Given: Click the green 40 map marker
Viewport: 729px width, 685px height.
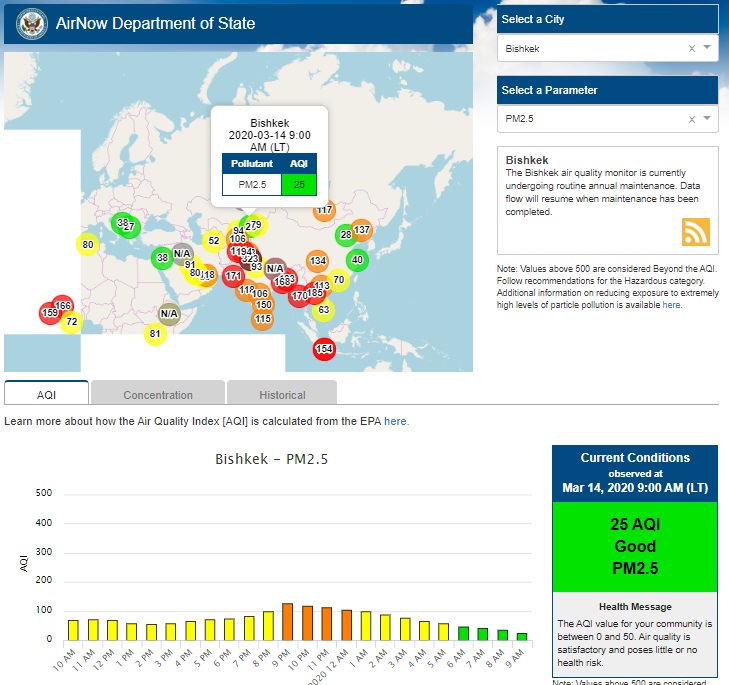Looking at the screenshot, I should point(358,260).
